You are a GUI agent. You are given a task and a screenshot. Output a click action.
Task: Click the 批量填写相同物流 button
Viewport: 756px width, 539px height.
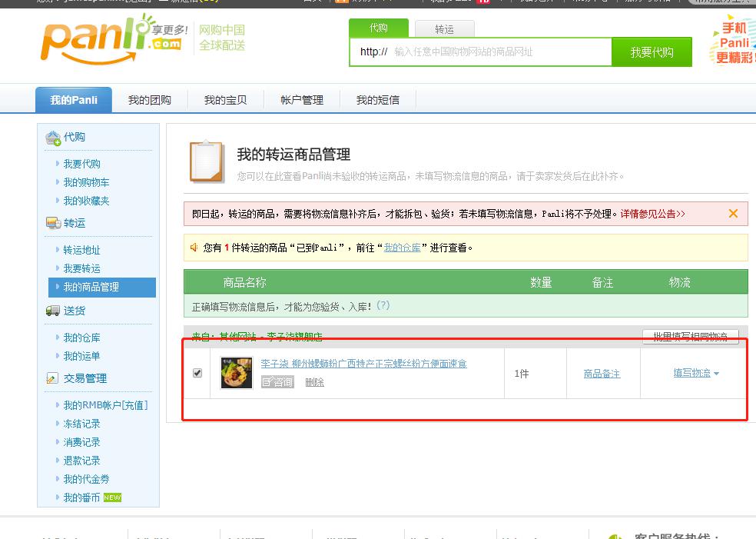[691, 337]
